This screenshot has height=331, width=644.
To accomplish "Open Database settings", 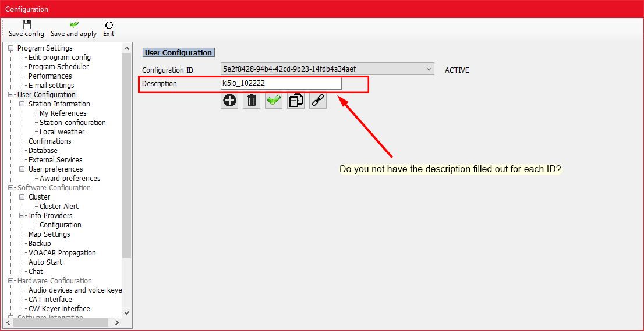I will [43, 151].
